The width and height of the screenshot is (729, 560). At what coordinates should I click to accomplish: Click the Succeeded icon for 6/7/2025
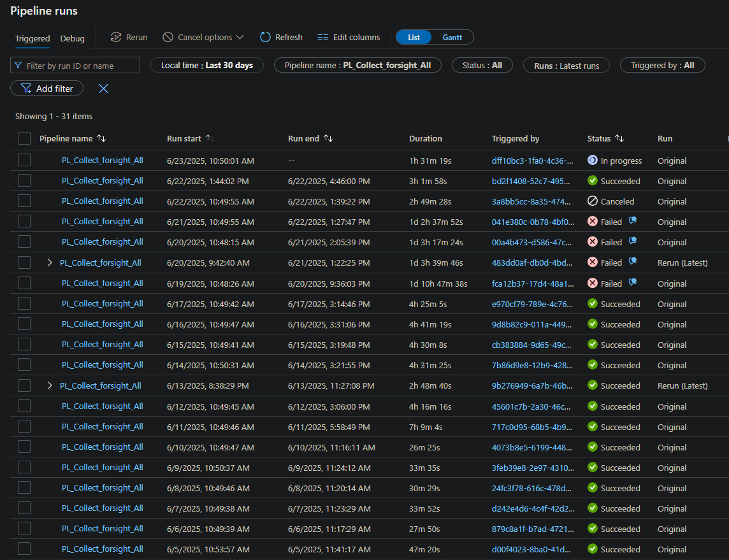(593, 508)
